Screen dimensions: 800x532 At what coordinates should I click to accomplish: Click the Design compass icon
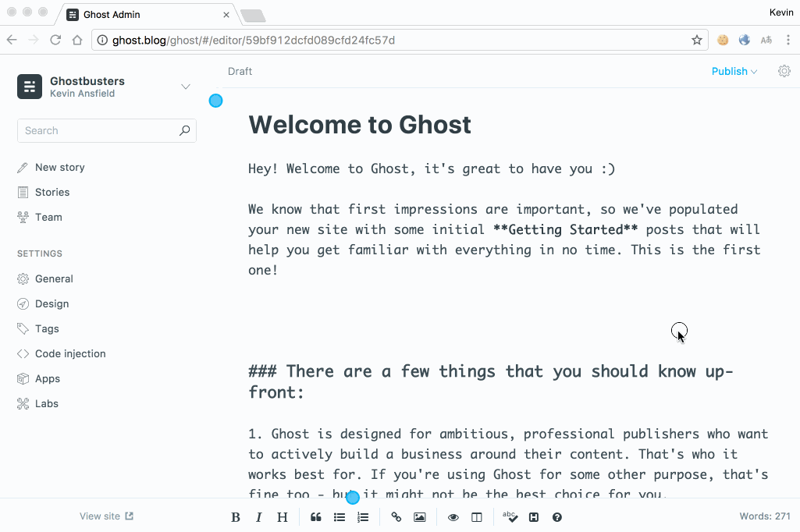point(23,304)
